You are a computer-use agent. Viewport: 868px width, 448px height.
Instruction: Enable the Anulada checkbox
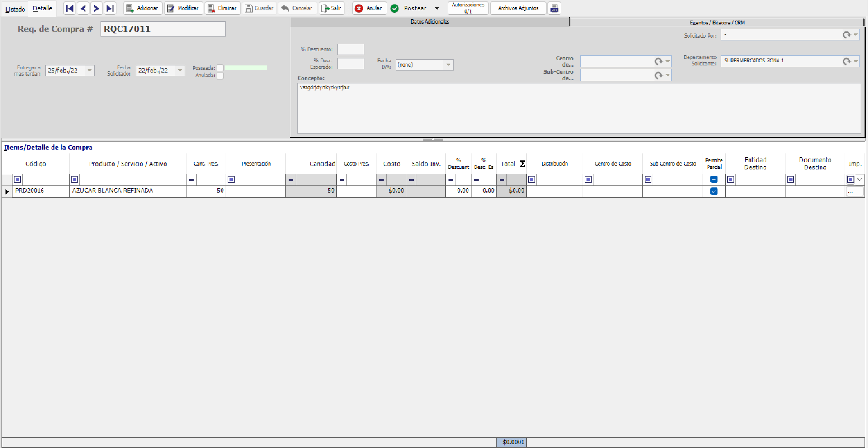click(220, 76)
